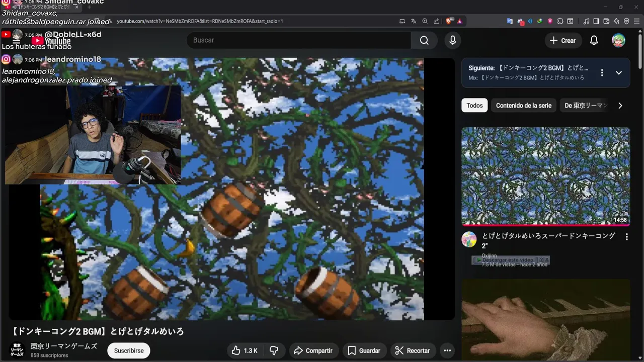Open the Leo AI sparkle icon

pos(616,21)
